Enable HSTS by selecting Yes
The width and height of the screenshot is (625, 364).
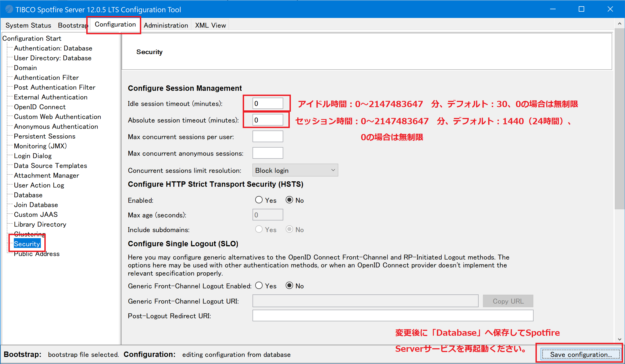coord(259,200)
